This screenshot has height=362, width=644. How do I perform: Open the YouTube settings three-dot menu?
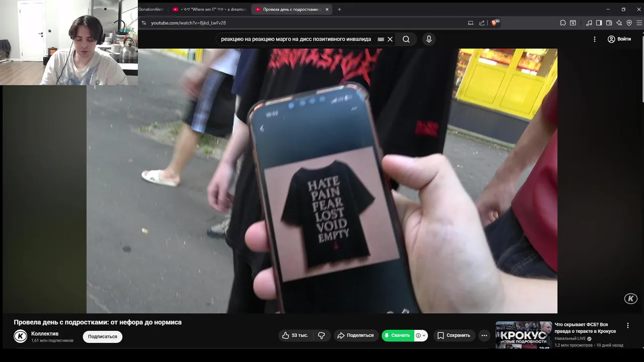click(595, 39)
